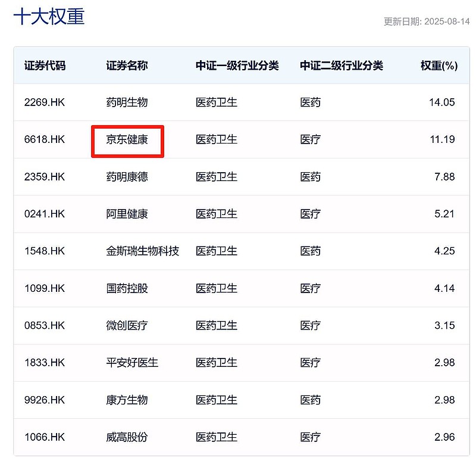
Task: Click weight value 7.88
Action: tap(444, 177)
